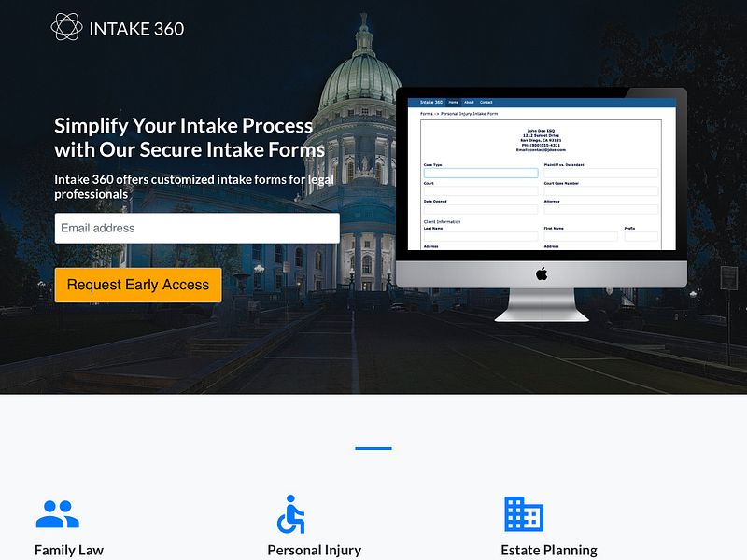Click the 'Personal Injury Intake Form' breadcrumb text
Image resolution: width=747 pixels, height=560 pixels.
470,114
